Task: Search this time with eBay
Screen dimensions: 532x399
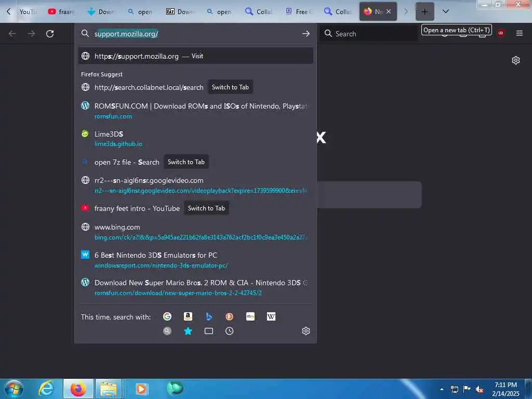Action: coord(250,316)
